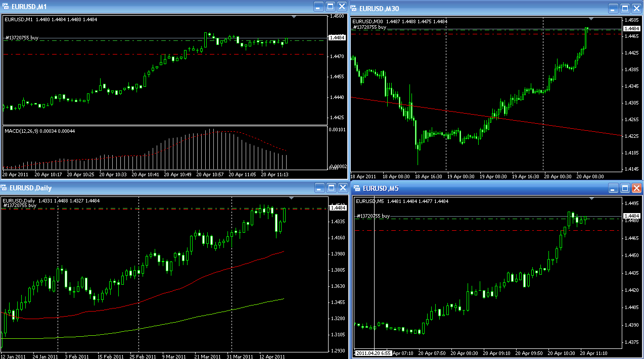This screenshot has height=359, width=644.
Task: Click the chart shift triangle in M5 chart
Action: [x=592, y=198]
